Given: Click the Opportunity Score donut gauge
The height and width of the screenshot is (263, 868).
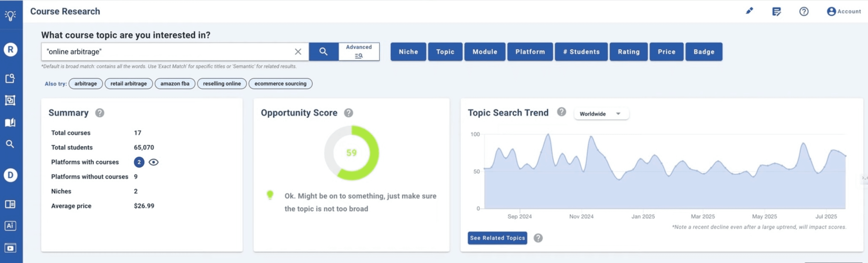Looking at the screenshot, I should [x=352, y=153].
